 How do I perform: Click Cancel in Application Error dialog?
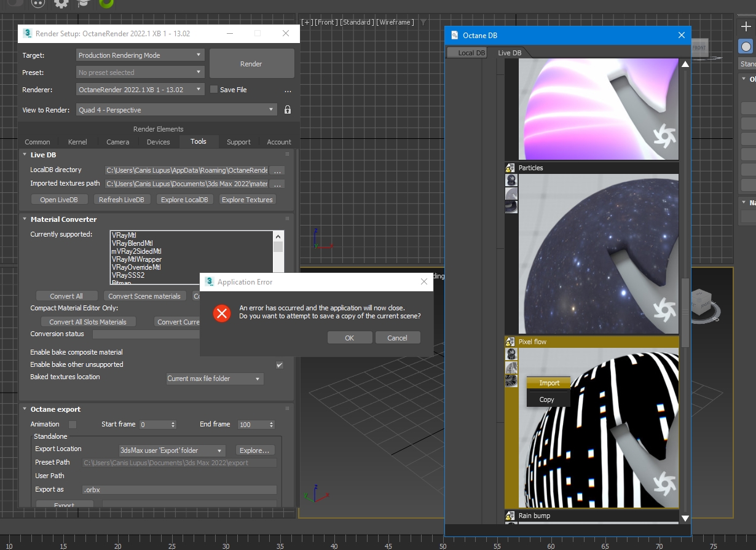click(397, 338)
